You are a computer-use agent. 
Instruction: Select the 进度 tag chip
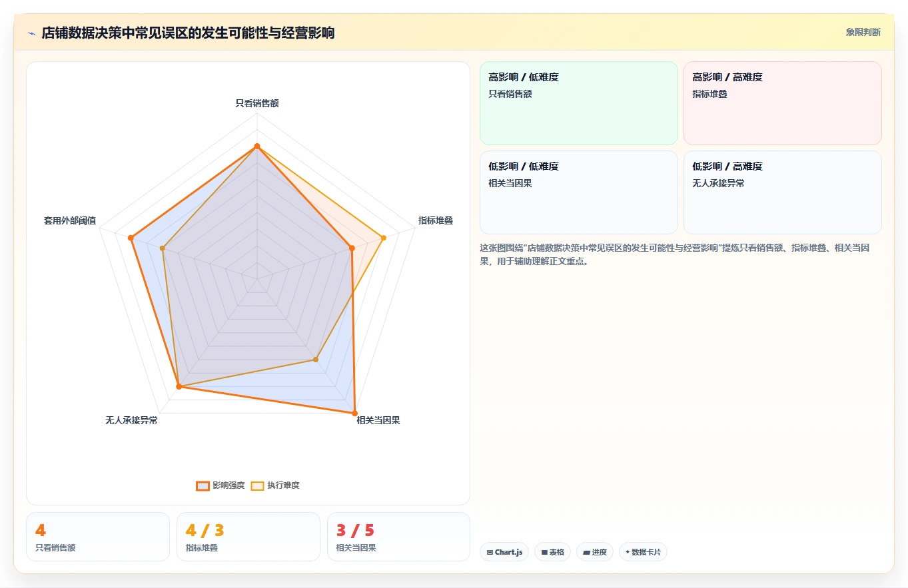[594, 552]
